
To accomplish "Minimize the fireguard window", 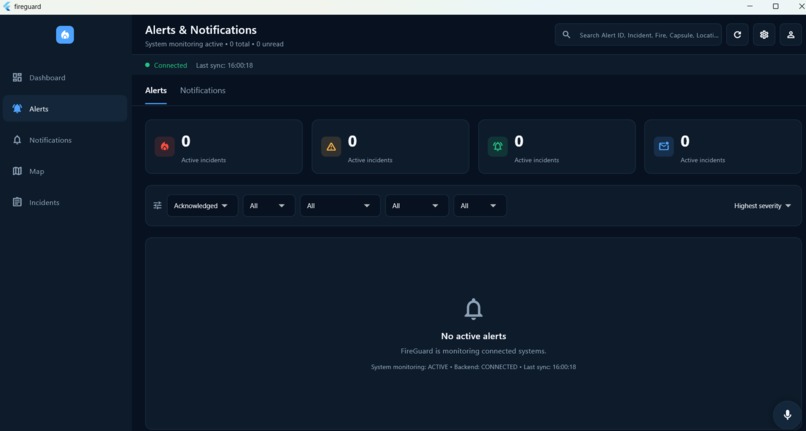I will (749, 6).
